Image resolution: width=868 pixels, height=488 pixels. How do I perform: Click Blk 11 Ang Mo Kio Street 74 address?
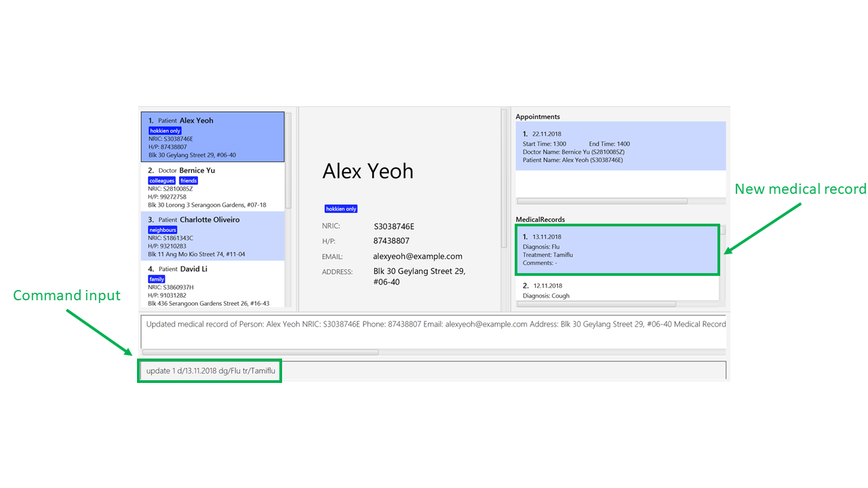click(197, 254)
